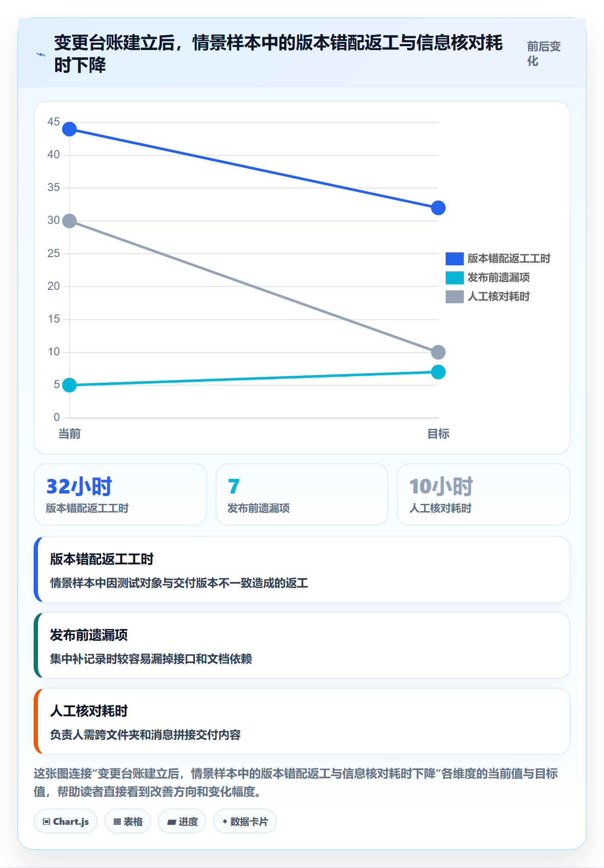Viewport: 604px width, 868px height.
Task: Click text 情景样本中因测试对象与交付版本不一致造成的返工
Action: [x=179, y=583]
